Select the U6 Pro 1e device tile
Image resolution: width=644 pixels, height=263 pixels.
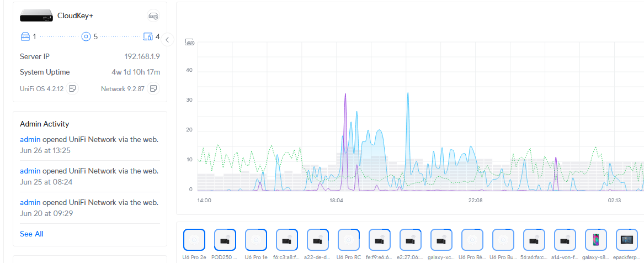pyautogui.click(x=256, y=240)
